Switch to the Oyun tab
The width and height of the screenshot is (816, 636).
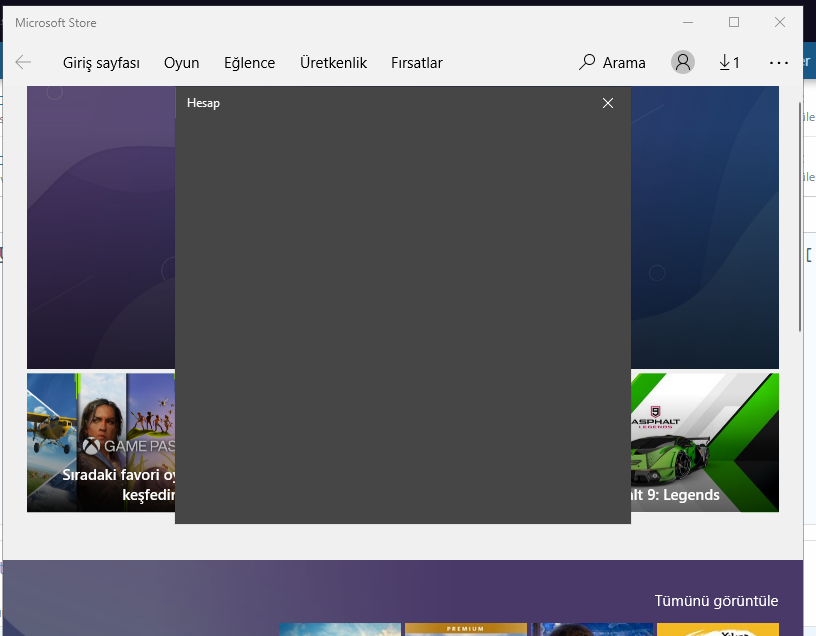tap(181, 63)
